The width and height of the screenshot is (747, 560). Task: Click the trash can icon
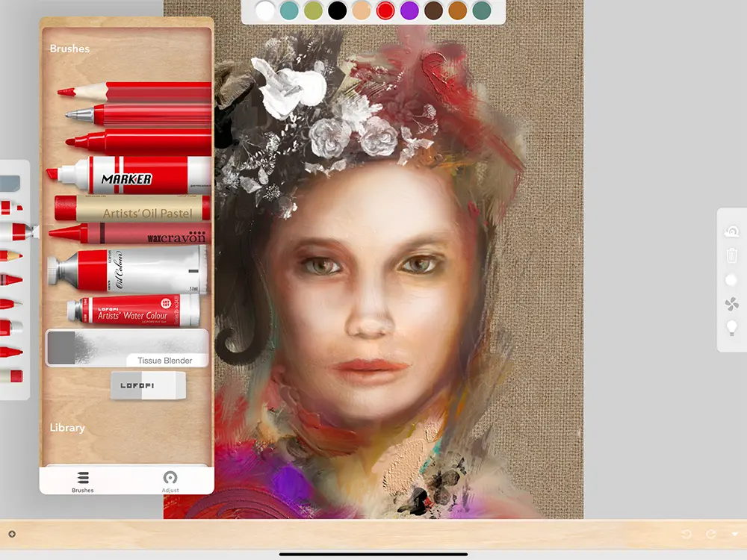[731, 255]
